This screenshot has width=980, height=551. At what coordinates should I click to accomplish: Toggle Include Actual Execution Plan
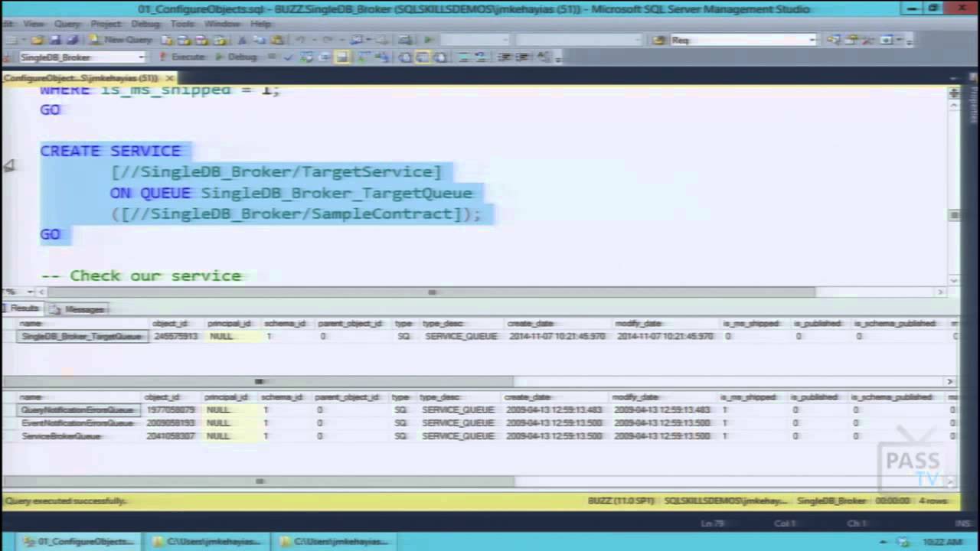pyautogui.click(x=362, y=57)
